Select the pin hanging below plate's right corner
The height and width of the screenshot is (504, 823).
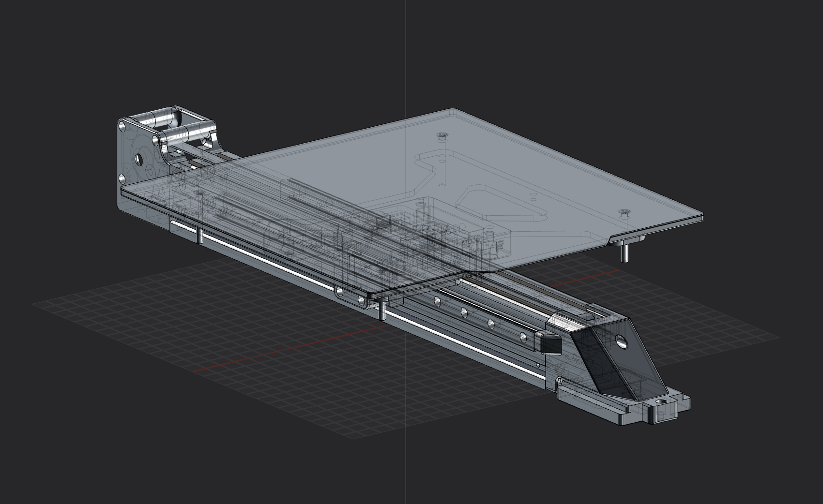pos(625,252)
